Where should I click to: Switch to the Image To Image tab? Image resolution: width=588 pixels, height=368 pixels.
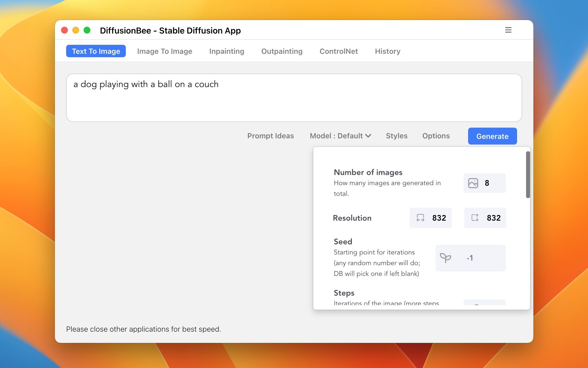tap(165, 51)
